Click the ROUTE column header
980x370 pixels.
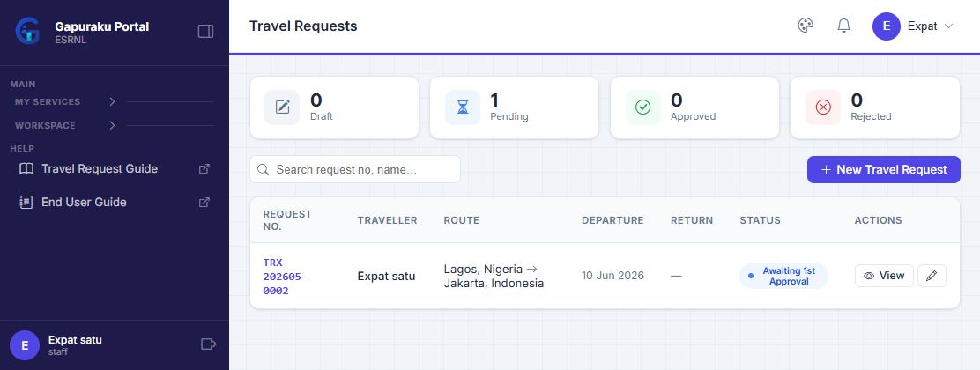461,220
